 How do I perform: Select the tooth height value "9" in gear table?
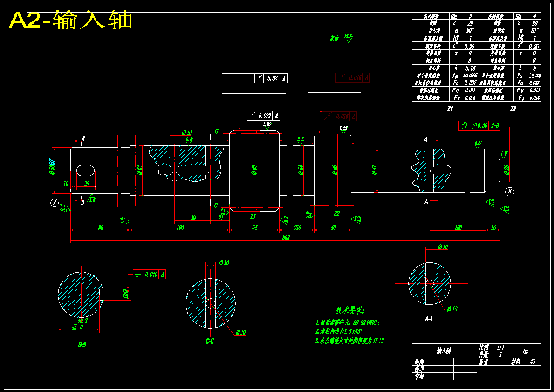coord(534,68)
